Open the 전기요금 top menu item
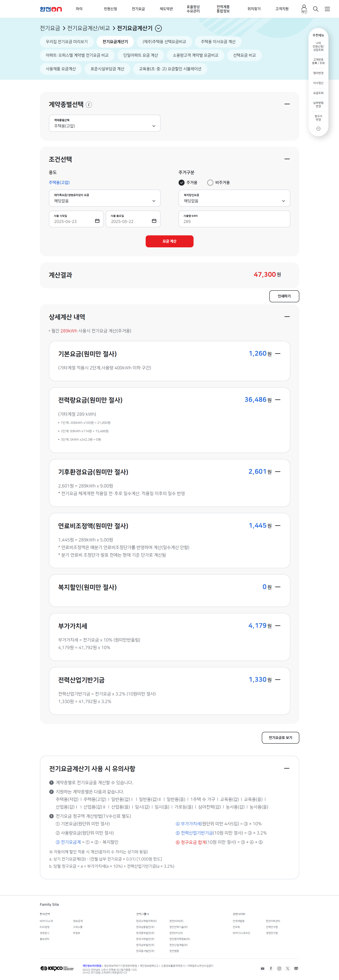Viewport: 339px width, 980px height. [x=138, y=9]
